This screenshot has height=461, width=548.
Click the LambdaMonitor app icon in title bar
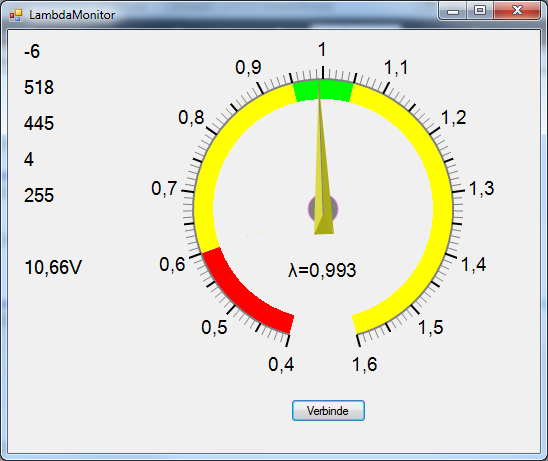16,15
